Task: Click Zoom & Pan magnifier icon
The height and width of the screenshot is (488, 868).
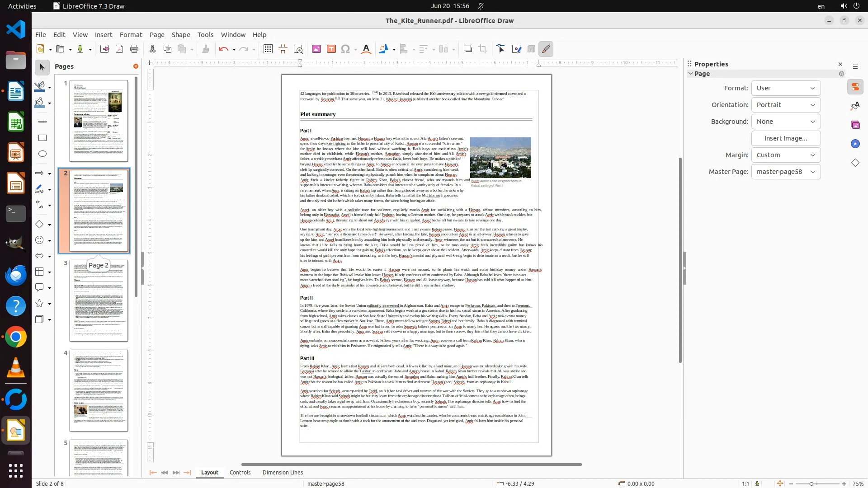Action: point(298,49)
